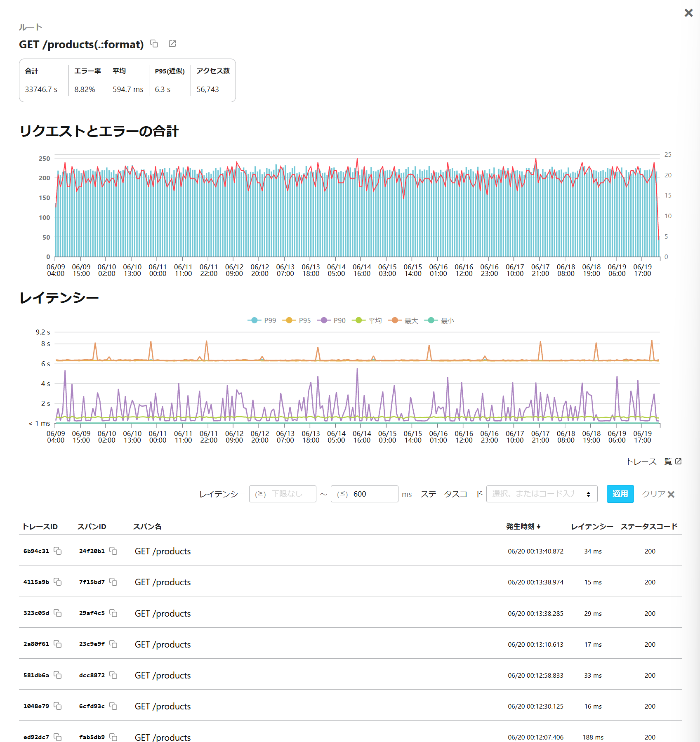The height and width of the screenshot is (742, 700).
Task: Toggle the 平均 series in latency legend
Action: point(367,320)
